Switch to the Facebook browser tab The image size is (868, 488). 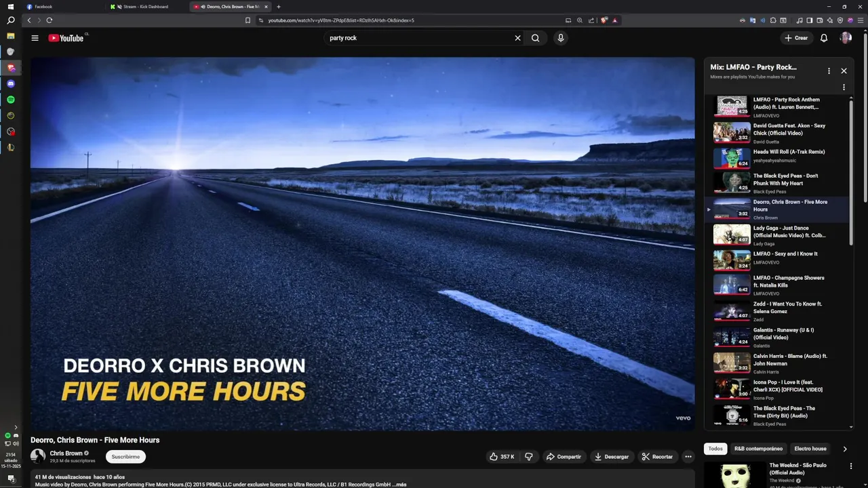(x=62, y=7)
